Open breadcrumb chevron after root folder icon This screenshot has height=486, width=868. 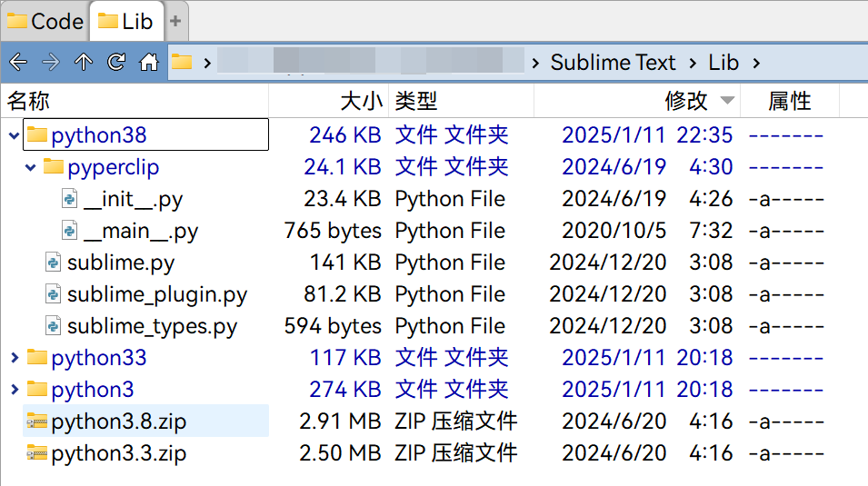pyautogui.click(x=207, y=63)
